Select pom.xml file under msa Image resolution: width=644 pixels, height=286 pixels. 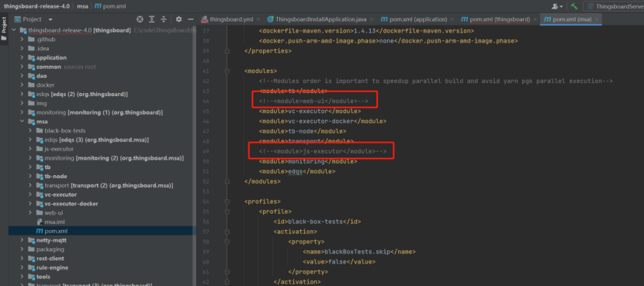click(56, 231)
